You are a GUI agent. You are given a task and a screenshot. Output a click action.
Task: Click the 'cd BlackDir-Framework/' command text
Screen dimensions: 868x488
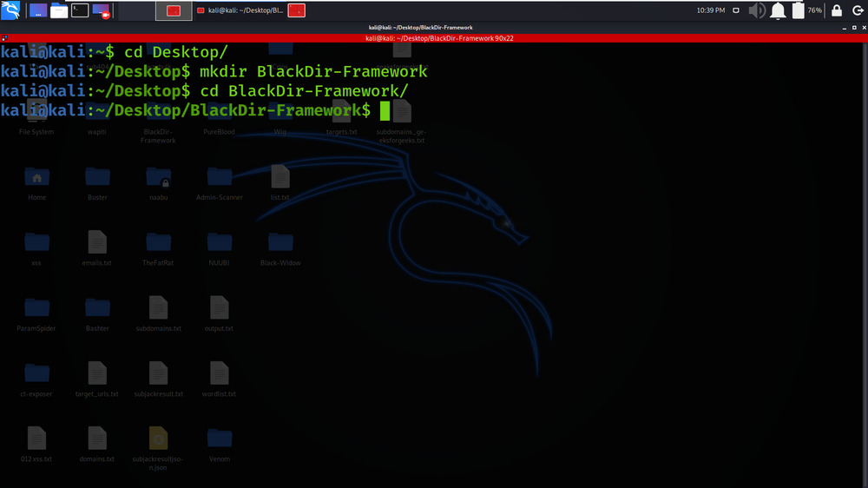pos(304,91)
